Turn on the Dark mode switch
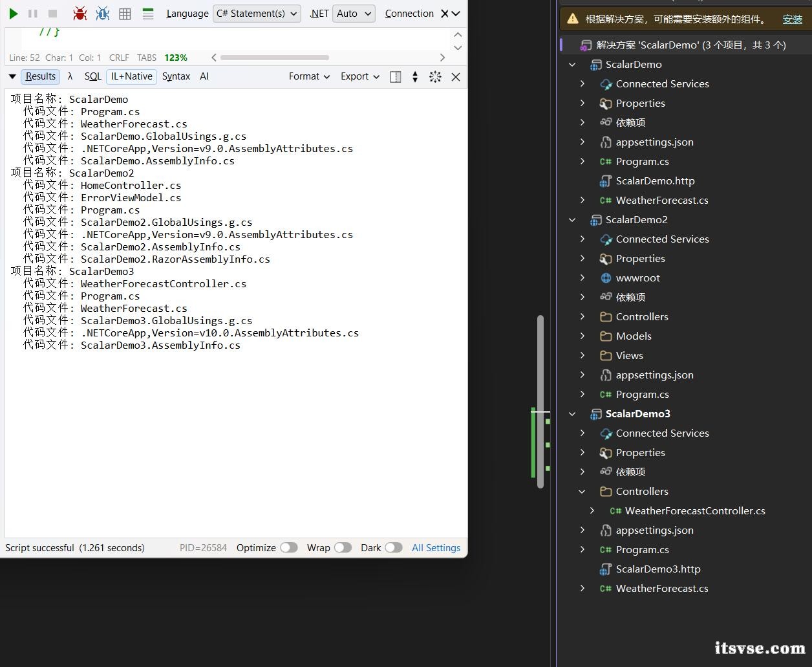The image size is (812, 667). (x=394, y=548)
